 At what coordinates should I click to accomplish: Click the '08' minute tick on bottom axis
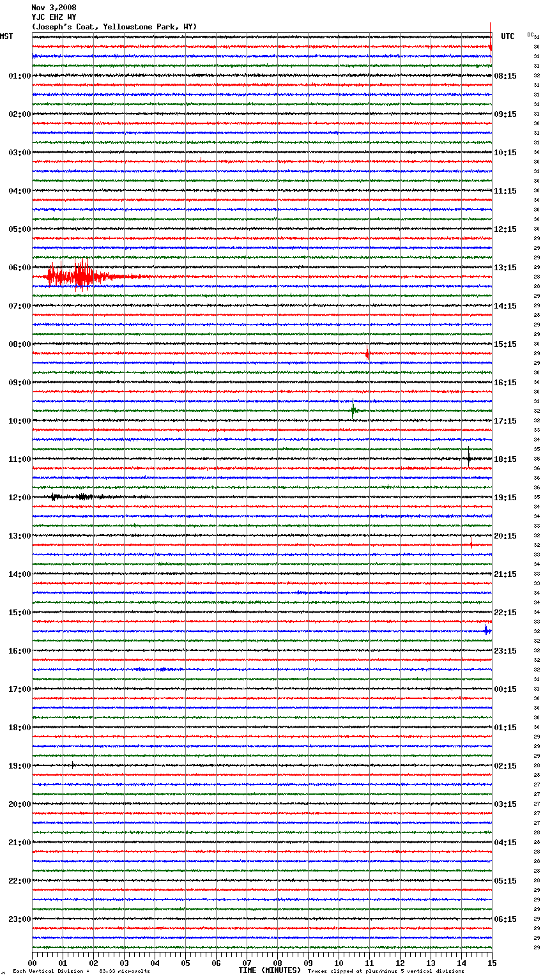point(277,963)
